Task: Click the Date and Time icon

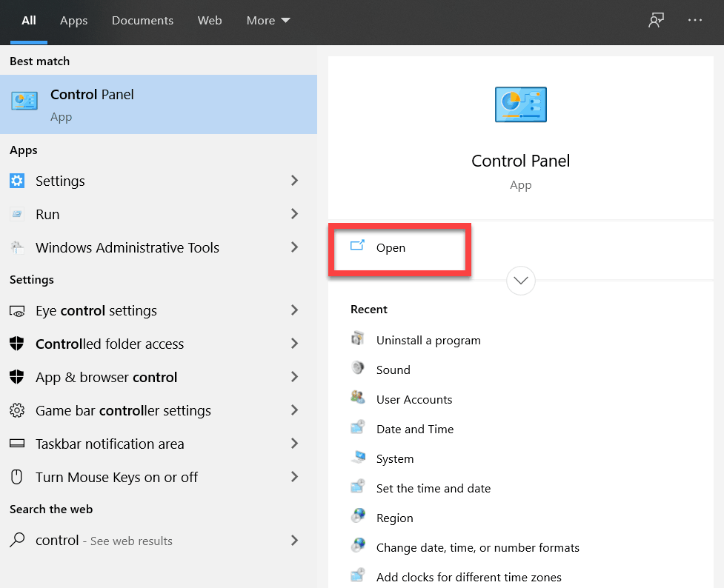Action: pyautogui.click(x=358, y=427)
